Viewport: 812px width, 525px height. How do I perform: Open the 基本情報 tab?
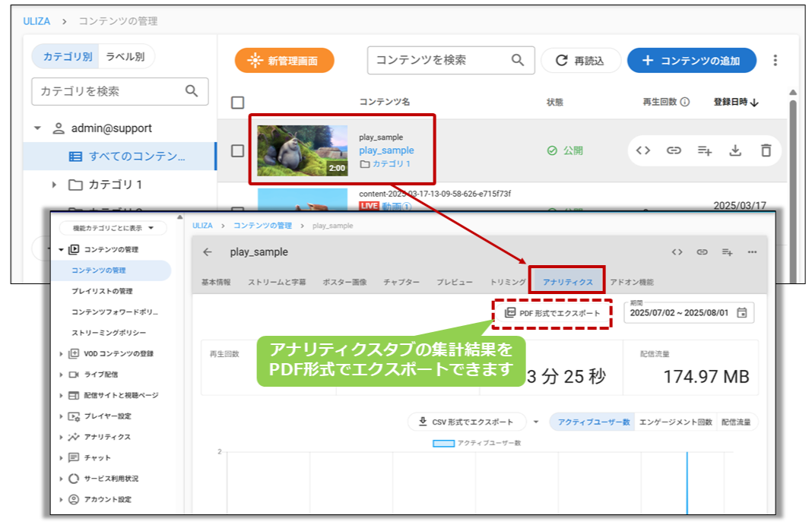click(x=216, y=282)
